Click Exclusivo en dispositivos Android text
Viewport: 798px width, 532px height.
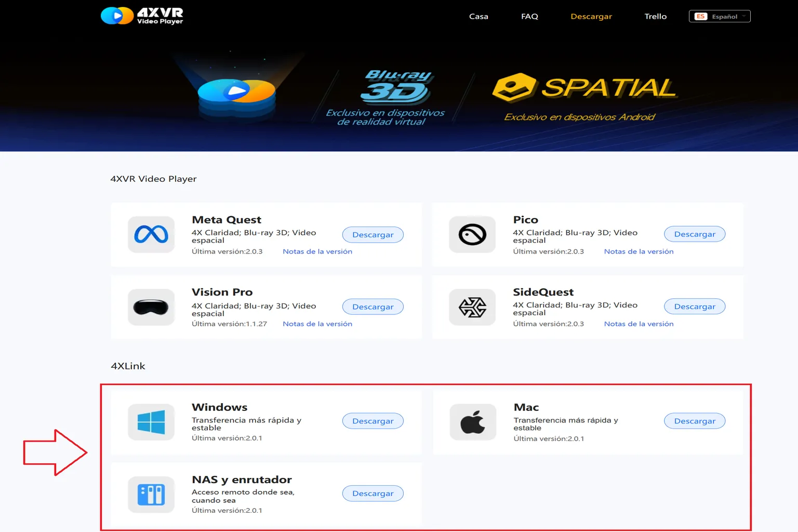[x=579, y=117]
